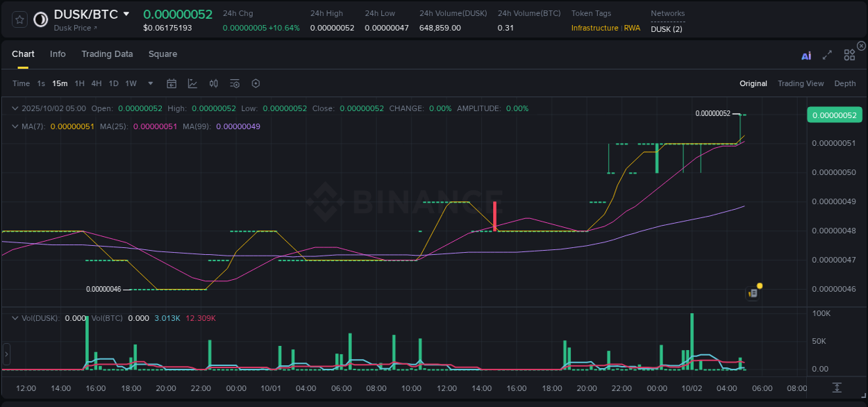The width and height of the screenshot is (868, 407).
Task: Select the candlestick comparison icon
Action: point(214,83)
